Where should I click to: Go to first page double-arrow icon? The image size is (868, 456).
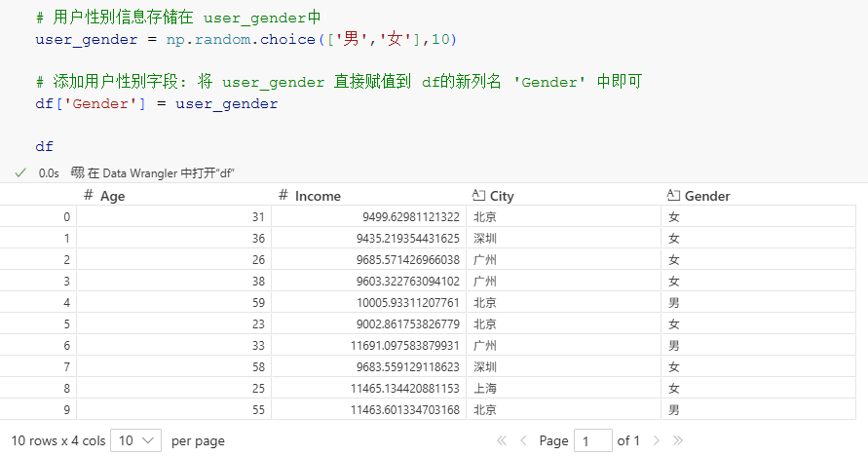pyautogui.click(x=502, y=440)
